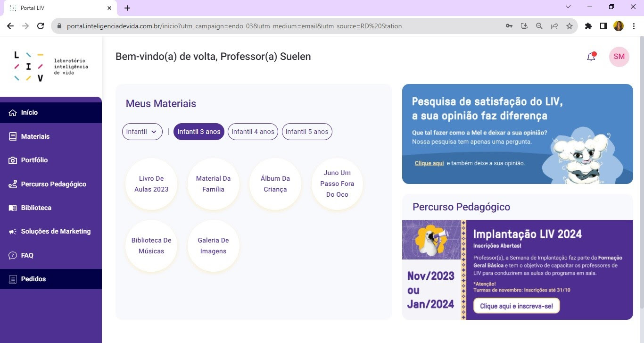Open Biblioteca De Músicas
Screen dimensions: 644x343
[151, 246]
